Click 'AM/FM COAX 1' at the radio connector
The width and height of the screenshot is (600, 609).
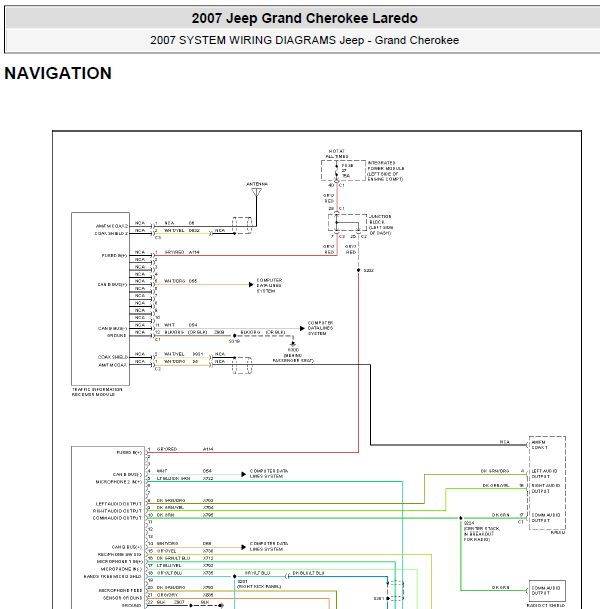click(x=539, y=445)
